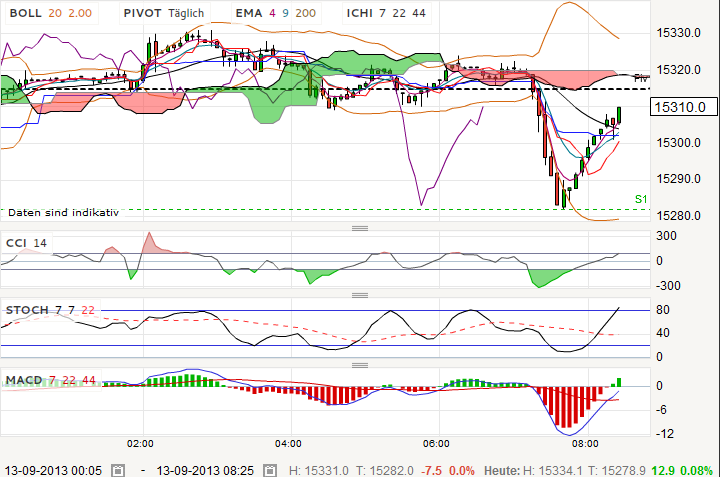Click the CCI 14 indicator label
Viewport: 720px width, 477px height.
tap(27, 243)
